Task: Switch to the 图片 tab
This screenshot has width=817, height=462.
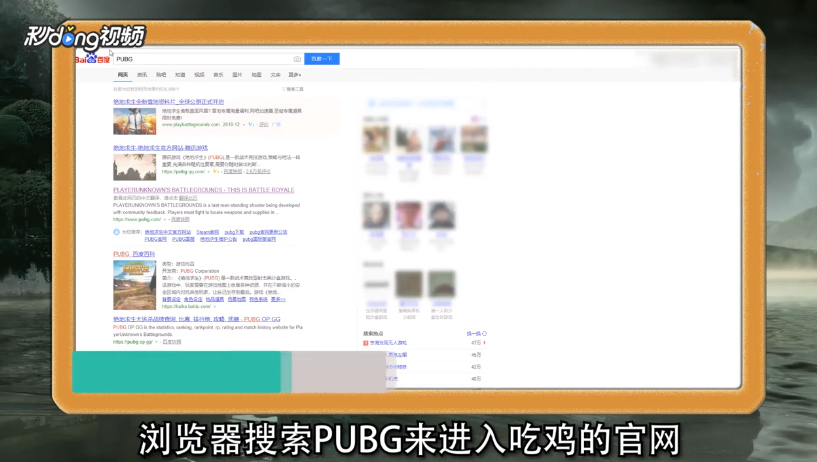Action: click(237, 75)
